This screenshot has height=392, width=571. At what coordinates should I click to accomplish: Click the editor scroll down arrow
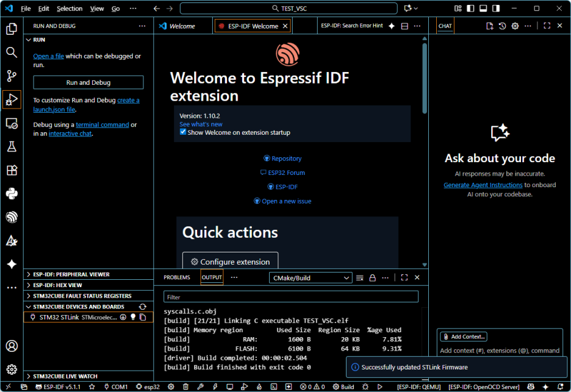pyautogui.click(x=425, y=265)
